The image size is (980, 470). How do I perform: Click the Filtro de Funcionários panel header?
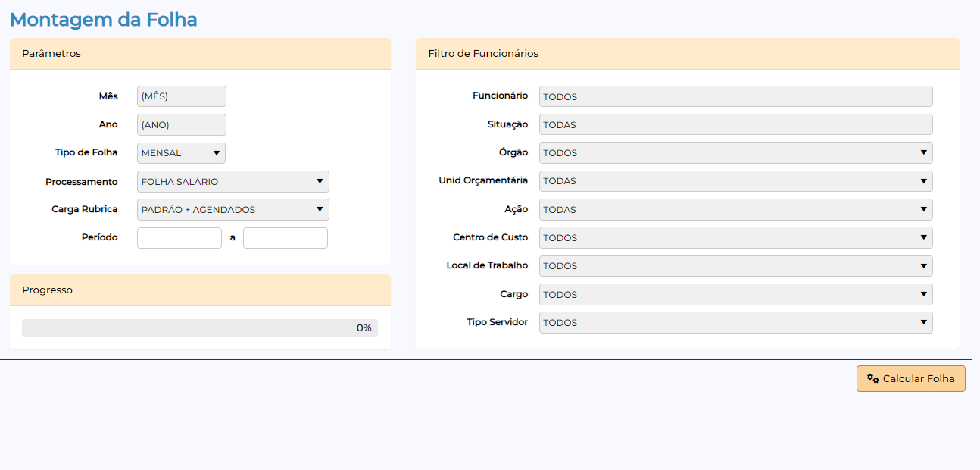[x=687, y=54]
